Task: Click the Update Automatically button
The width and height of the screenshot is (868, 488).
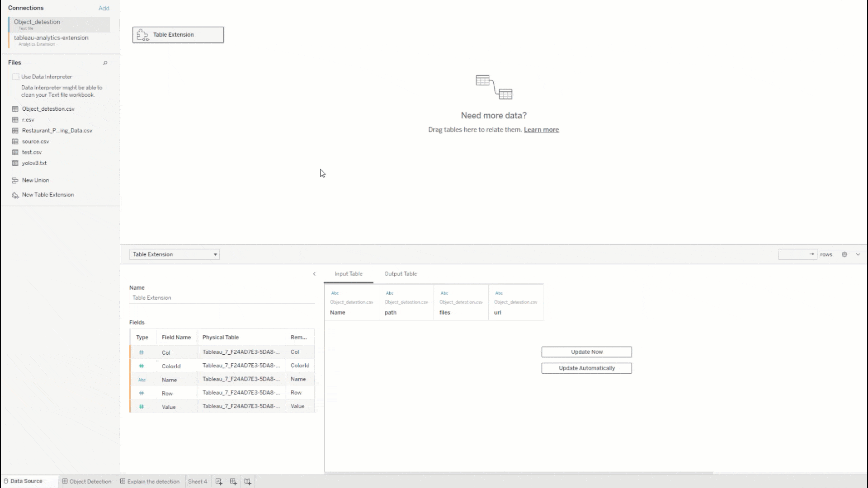Action: 587,368
